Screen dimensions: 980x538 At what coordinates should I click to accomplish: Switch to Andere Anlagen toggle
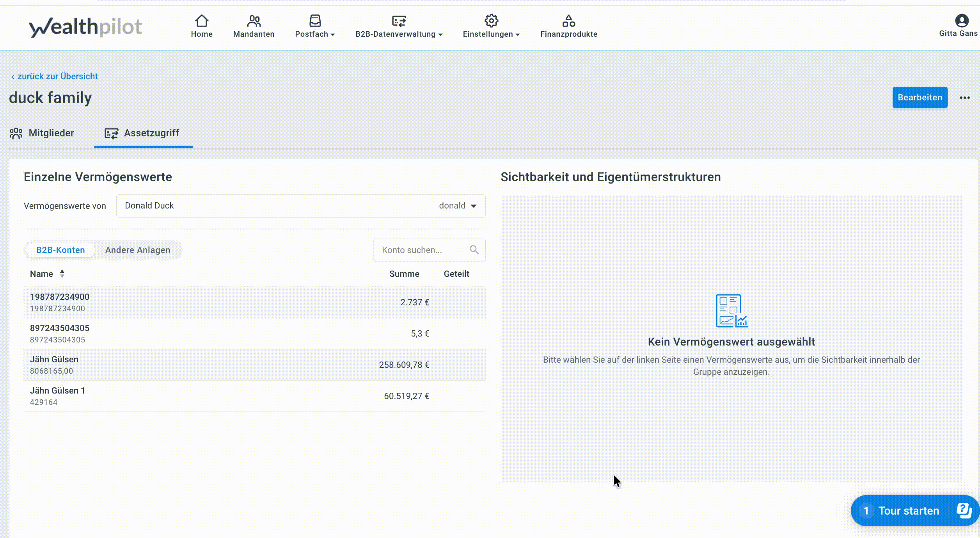(x=138, y=250)
